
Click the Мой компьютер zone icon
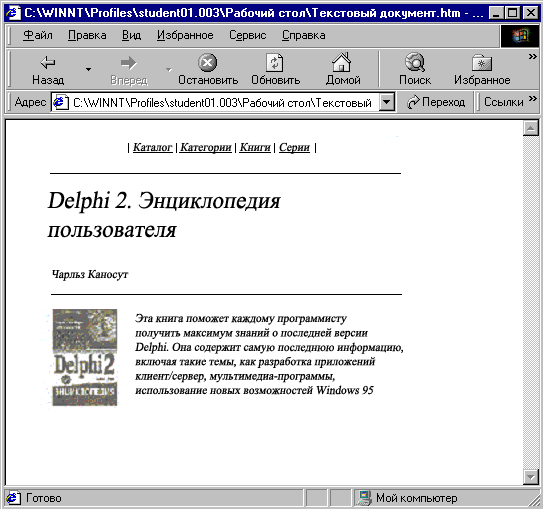click(365, 498)
